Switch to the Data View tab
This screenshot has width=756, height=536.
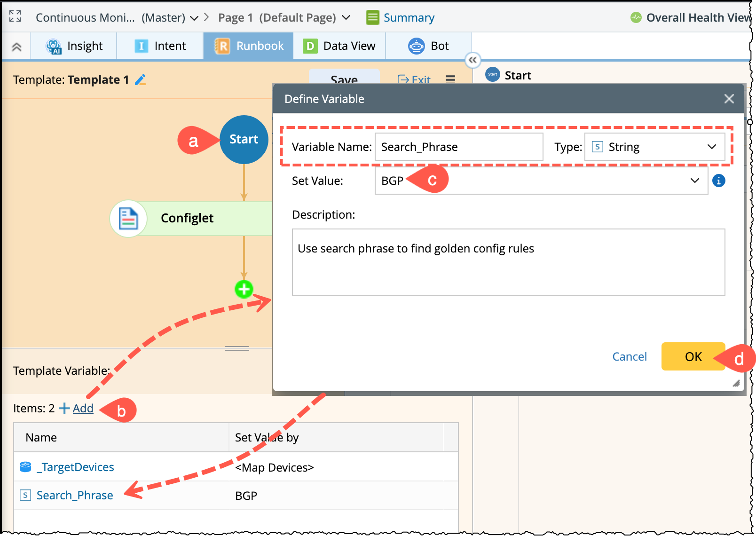coord(339,46)
